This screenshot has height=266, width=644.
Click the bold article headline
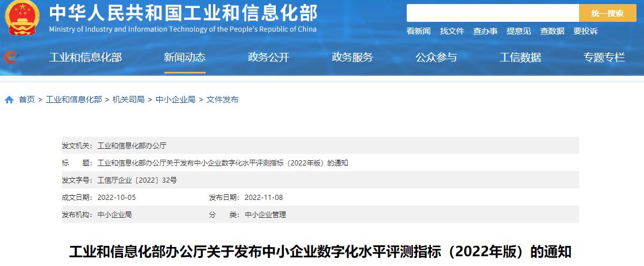pos(320,252)
